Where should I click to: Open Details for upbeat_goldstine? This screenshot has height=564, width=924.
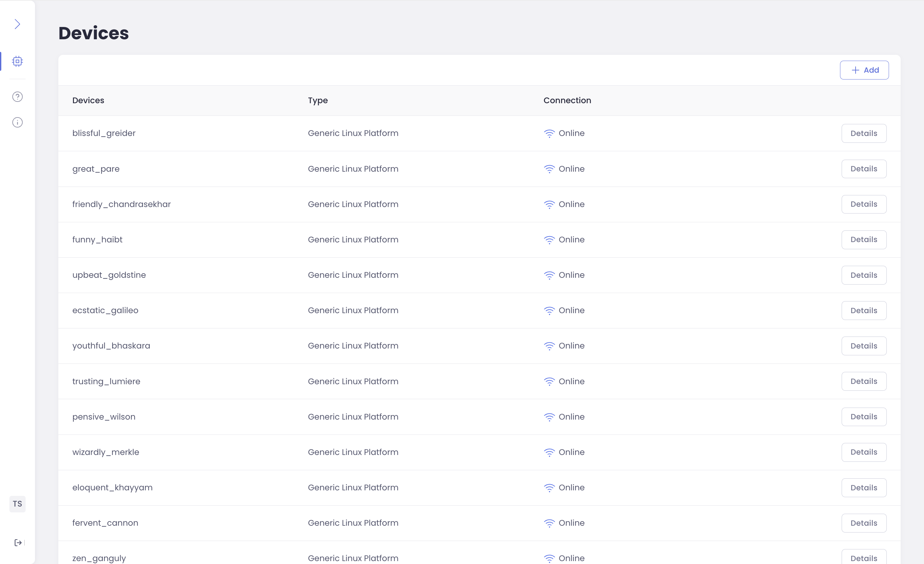click(863, 275)
